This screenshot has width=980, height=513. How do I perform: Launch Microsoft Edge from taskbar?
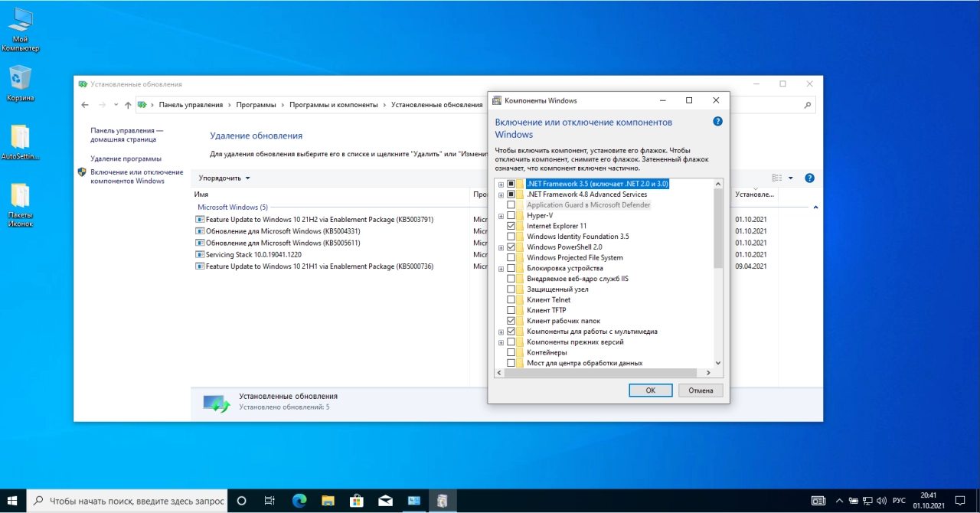299,501
